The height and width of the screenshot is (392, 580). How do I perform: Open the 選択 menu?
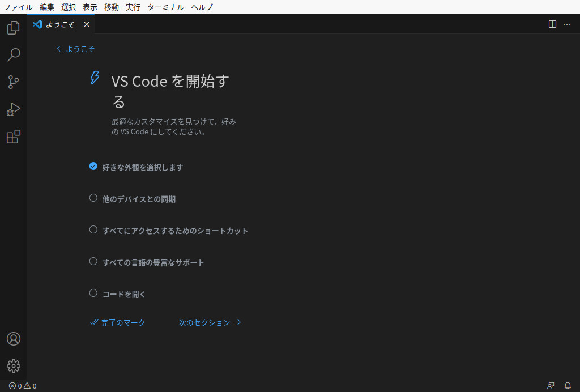coord(69,7)
